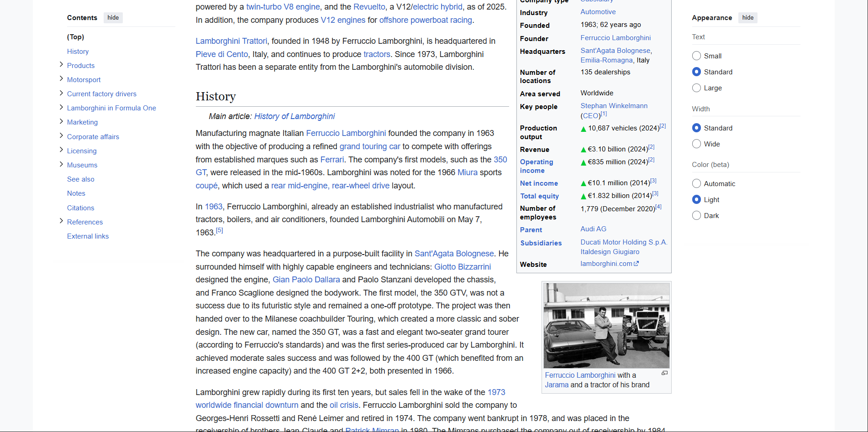
Task: Open the Revuelto article link
Action: 369,7
